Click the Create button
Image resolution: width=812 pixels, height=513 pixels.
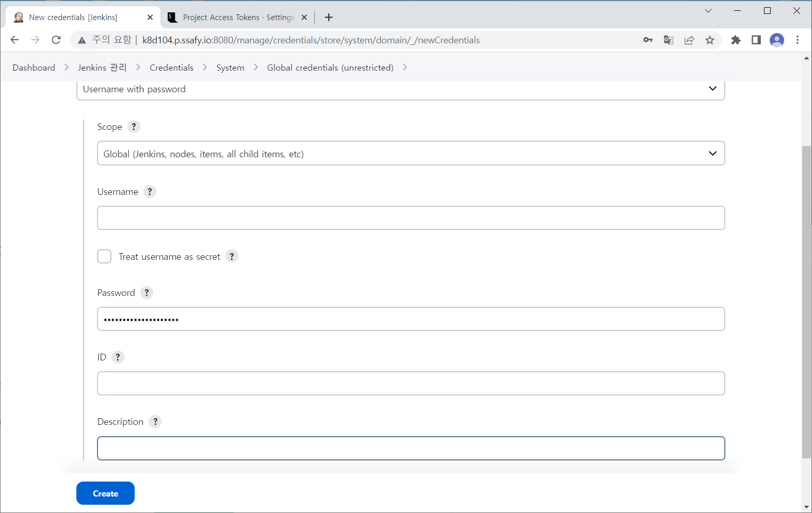point(105,493)
